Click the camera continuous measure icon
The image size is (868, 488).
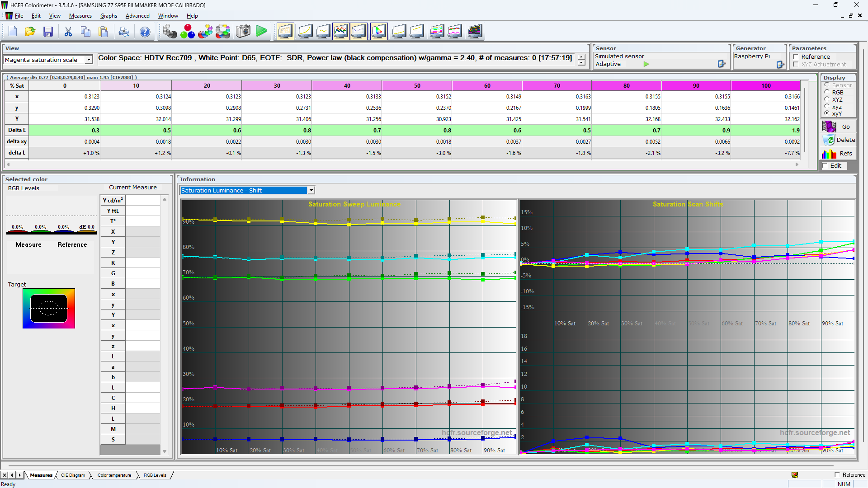coord(243,32)
